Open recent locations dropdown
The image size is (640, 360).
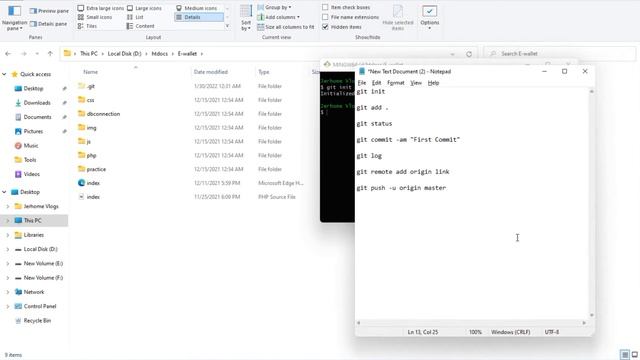(37, 54)
